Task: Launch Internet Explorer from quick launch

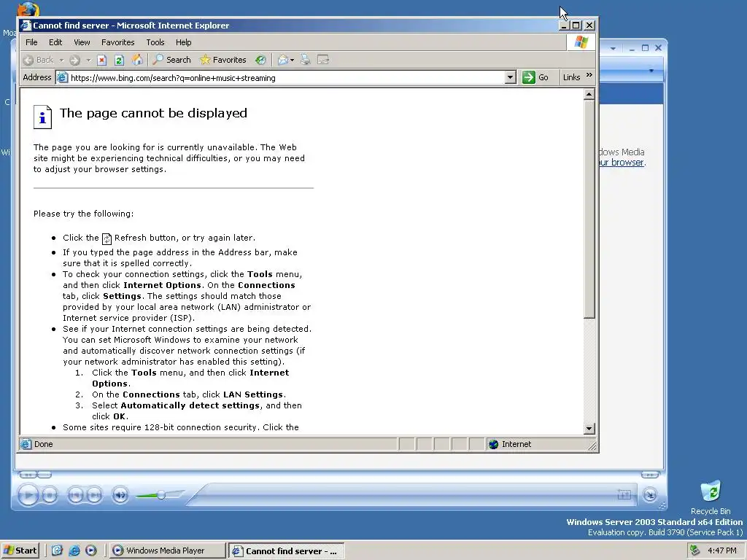Action: click(74, 551)
